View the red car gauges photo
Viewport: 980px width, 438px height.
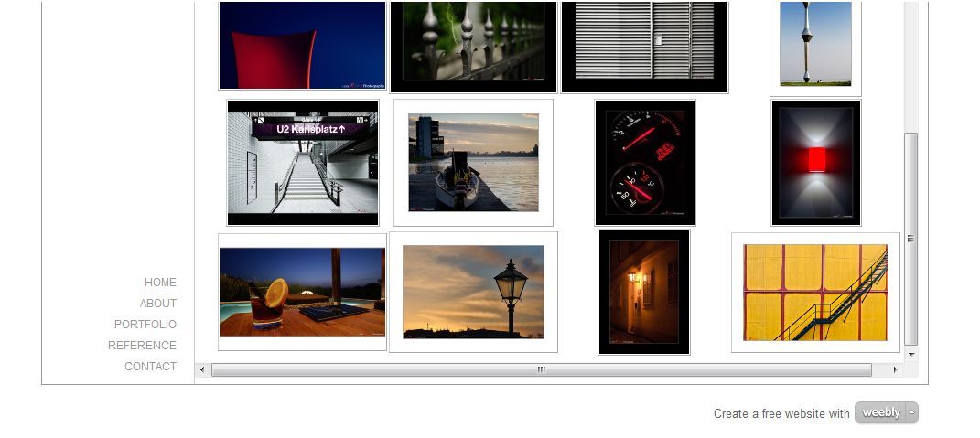(x=645, y=163)
